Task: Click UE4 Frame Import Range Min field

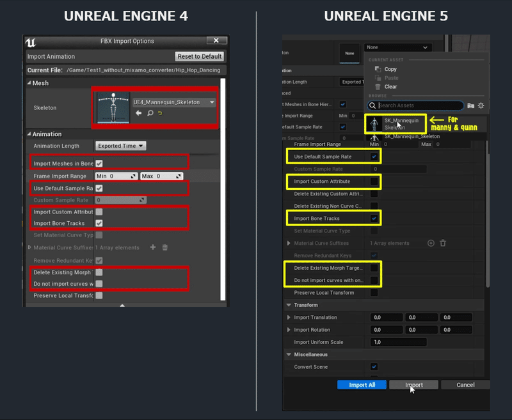Action: [116, 176]
